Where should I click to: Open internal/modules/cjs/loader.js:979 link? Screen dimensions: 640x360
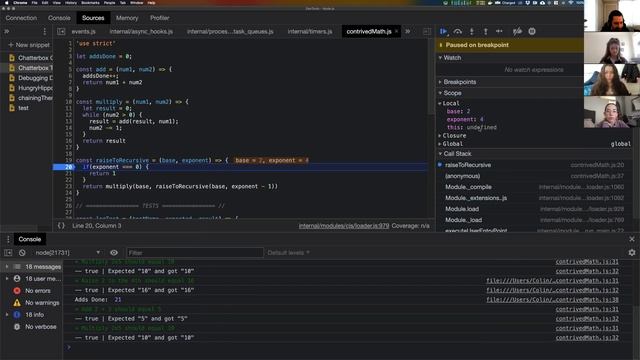coord(344,226)
